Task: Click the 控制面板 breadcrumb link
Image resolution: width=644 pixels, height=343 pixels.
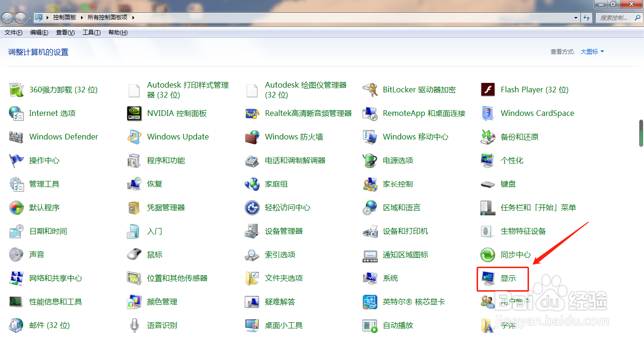Action: point(64,17)
